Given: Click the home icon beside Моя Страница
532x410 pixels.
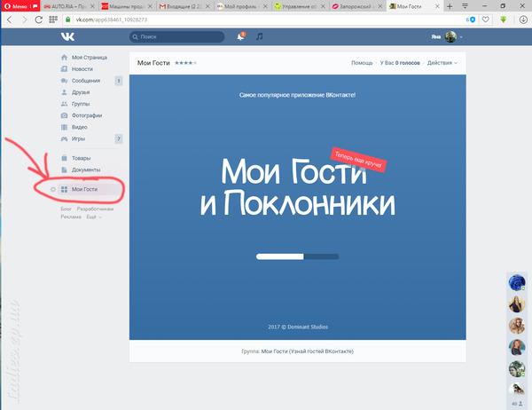Looking at the screenshot, I should pyautogui.click(x=64, y=58).
